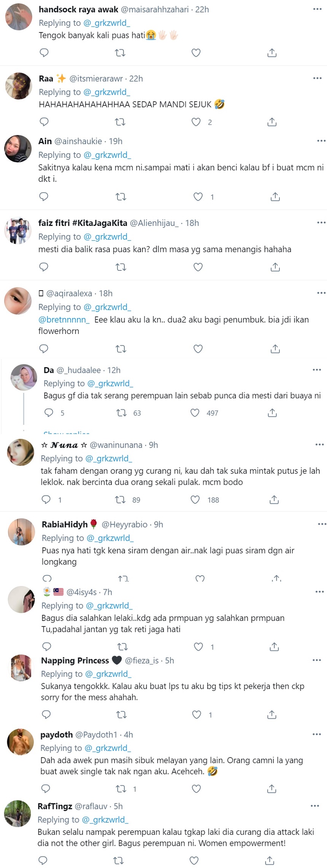Viewport: 327px width, 868px height.
Task: Retweet Raa's SEDAP MANDI SEJUK tweet
Action: 120,122
